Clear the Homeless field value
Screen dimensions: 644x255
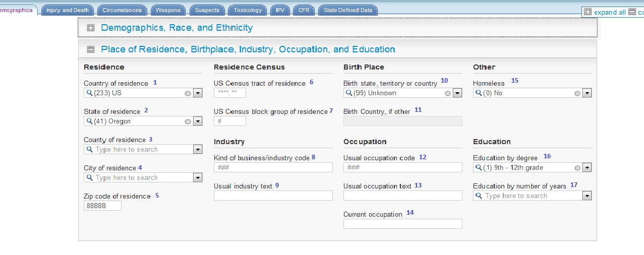tap(577, 93)
